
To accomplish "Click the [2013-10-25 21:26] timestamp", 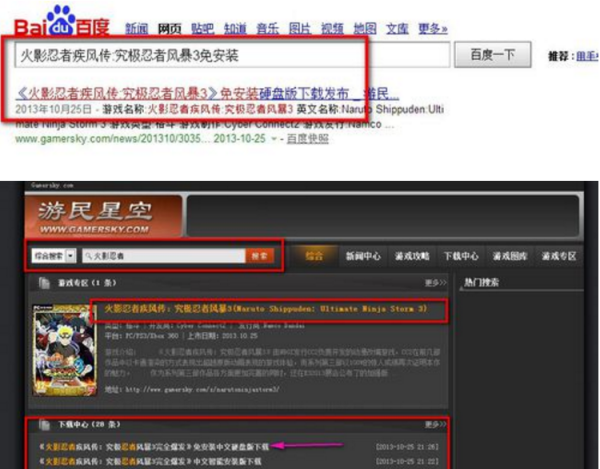I will 407,446.
